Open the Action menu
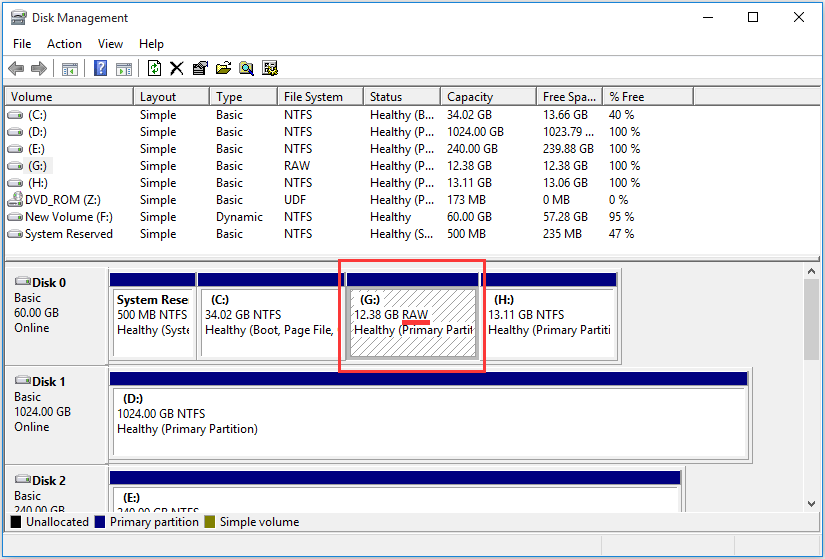The width and height of the screenshot is (825, 559). point(64,44)
